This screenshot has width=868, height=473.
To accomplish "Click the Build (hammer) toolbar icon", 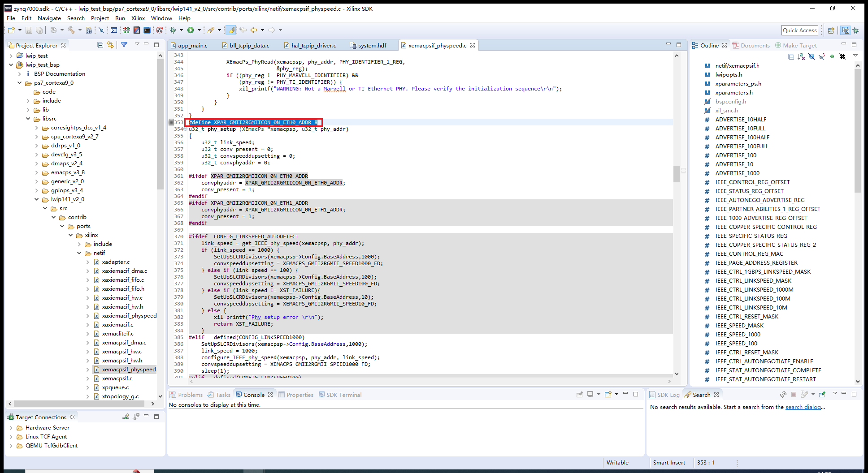I will (71, 30).
